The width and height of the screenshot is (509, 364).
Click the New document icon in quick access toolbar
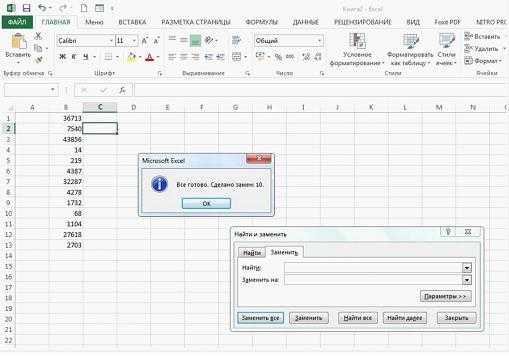84,8
